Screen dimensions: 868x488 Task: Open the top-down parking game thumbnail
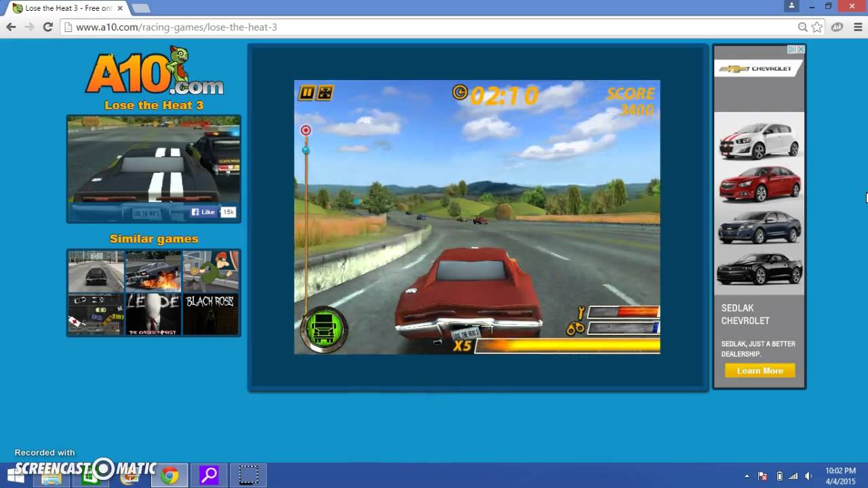tap(96, 314)
